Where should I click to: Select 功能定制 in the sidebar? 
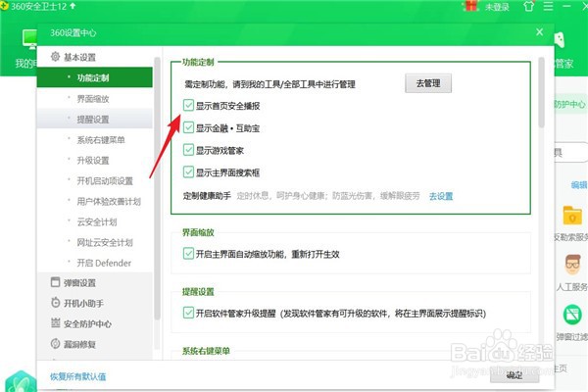94,77
